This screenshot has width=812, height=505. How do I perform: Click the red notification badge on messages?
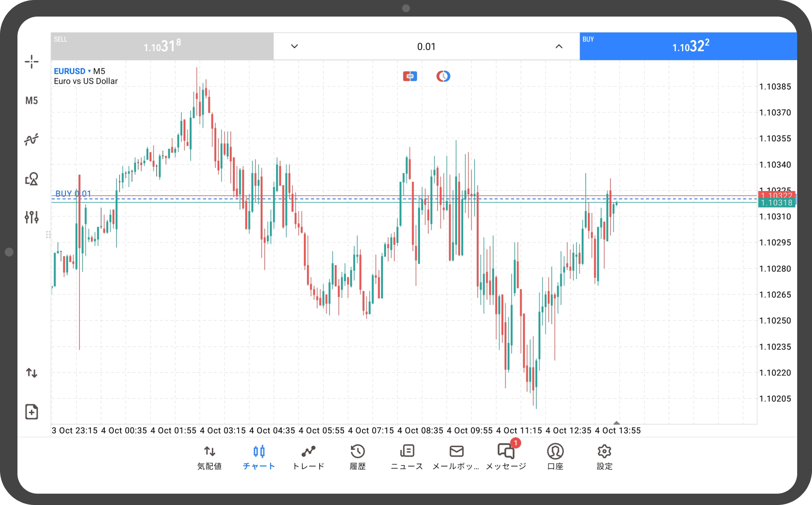[515, 443]
